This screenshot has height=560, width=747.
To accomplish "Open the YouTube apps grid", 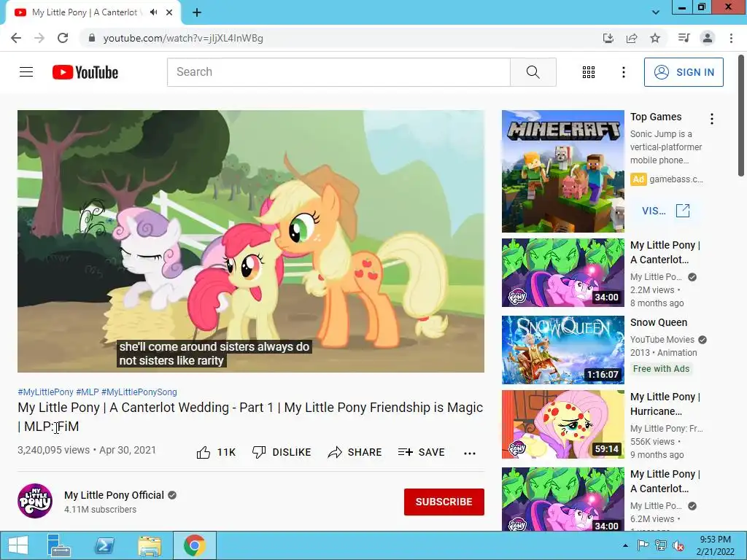I will click(x=589, y=72).
